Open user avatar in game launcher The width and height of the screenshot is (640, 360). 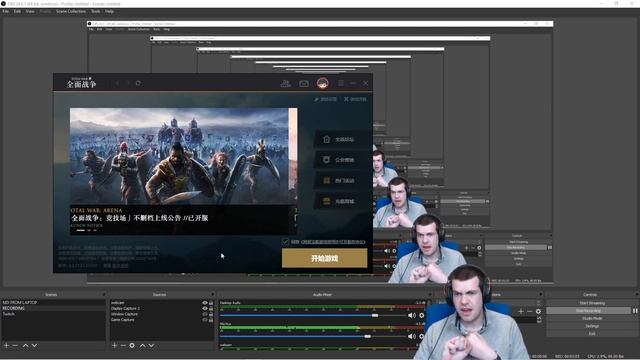tap(322, 83)
